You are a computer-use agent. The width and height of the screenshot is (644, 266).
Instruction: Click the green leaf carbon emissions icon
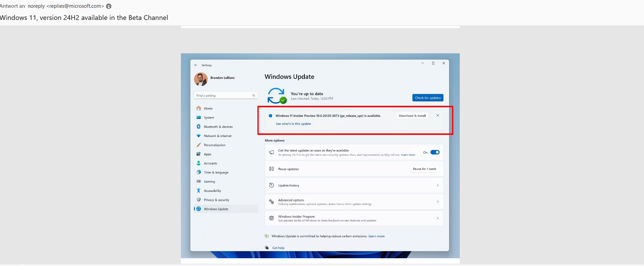pos(267,236)
